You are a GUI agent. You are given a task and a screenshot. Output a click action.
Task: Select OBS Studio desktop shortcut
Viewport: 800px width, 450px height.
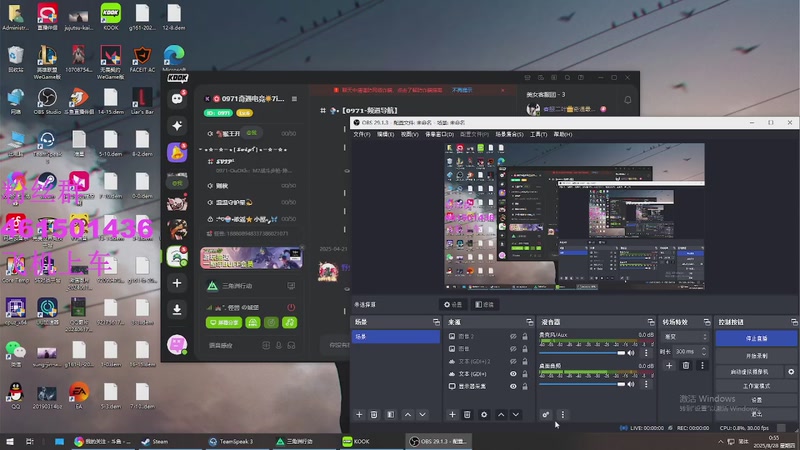coord(47,101)
